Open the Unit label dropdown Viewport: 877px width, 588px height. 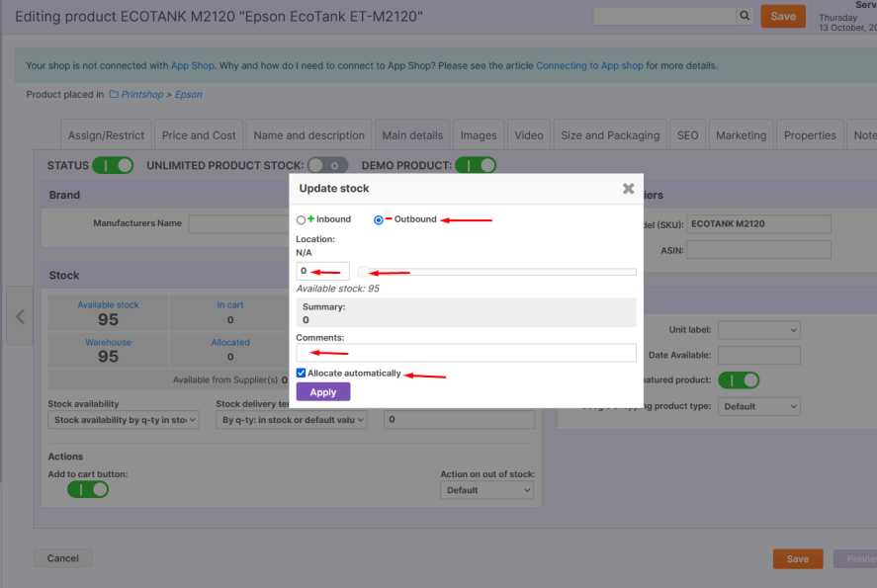coord(758,330)
